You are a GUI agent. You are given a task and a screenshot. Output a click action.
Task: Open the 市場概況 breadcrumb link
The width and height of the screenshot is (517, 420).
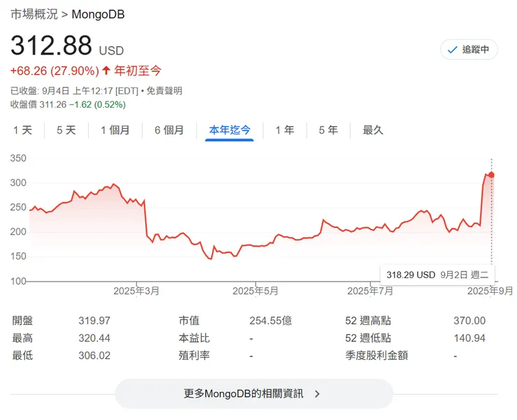pos(34,14)
